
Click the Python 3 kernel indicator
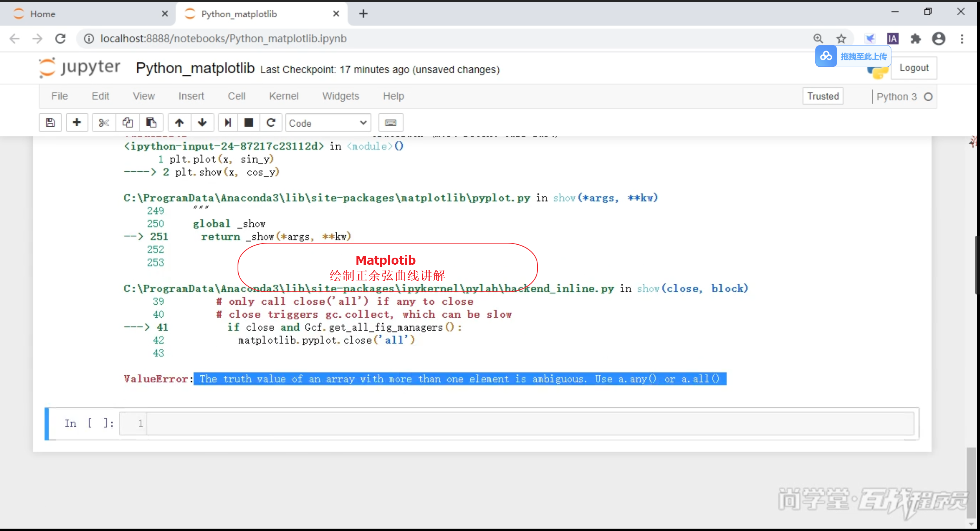[897, 96]
